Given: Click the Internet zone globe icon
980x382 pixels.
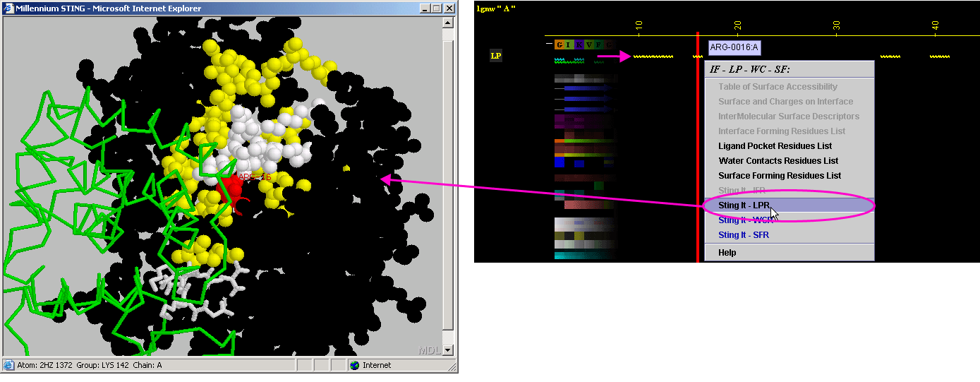Looking at the screenshot, I should [x=354, y=365].
